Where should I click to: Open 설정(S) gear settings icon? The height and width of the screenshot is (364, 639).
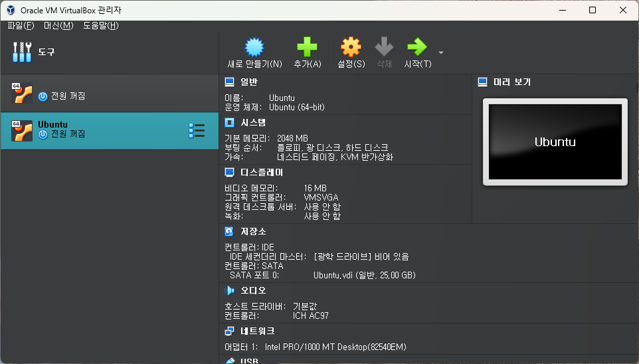351,47
